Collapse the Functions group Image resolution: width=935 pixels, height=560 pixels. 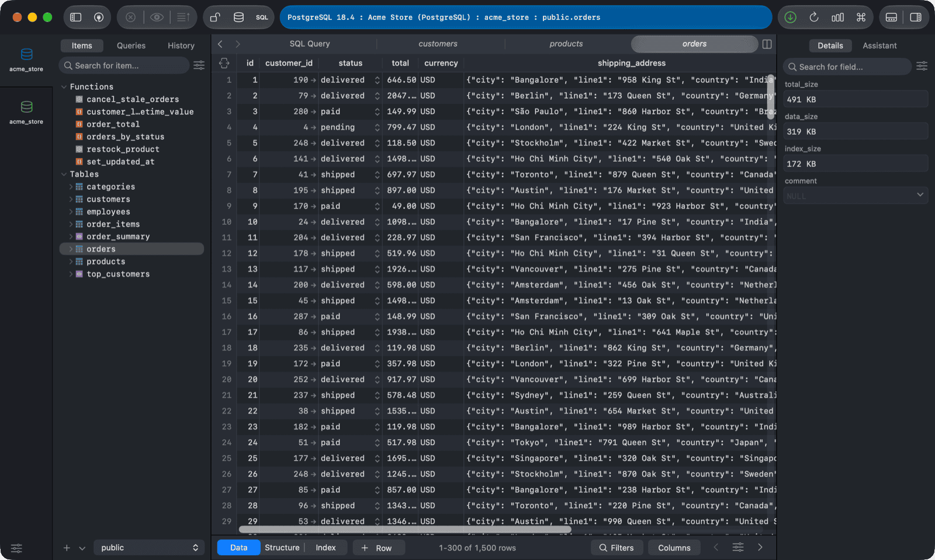point(64,87)
